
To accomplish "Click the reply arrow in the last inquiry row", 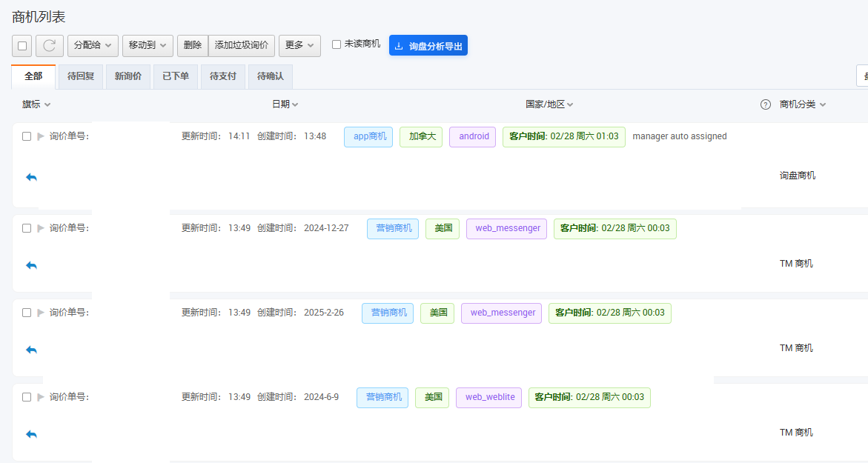I will [x=31, y=434].
